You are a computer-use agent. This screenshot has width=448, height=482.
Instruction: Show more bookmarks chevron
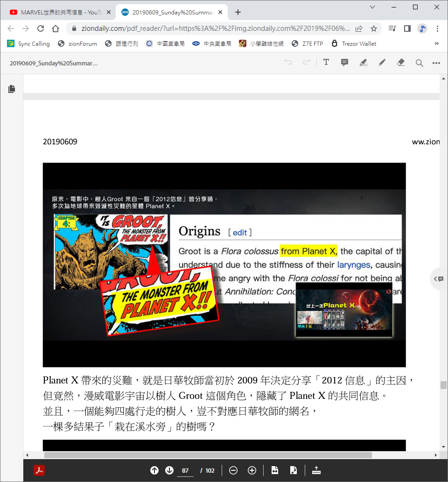[x=437, y=43]
